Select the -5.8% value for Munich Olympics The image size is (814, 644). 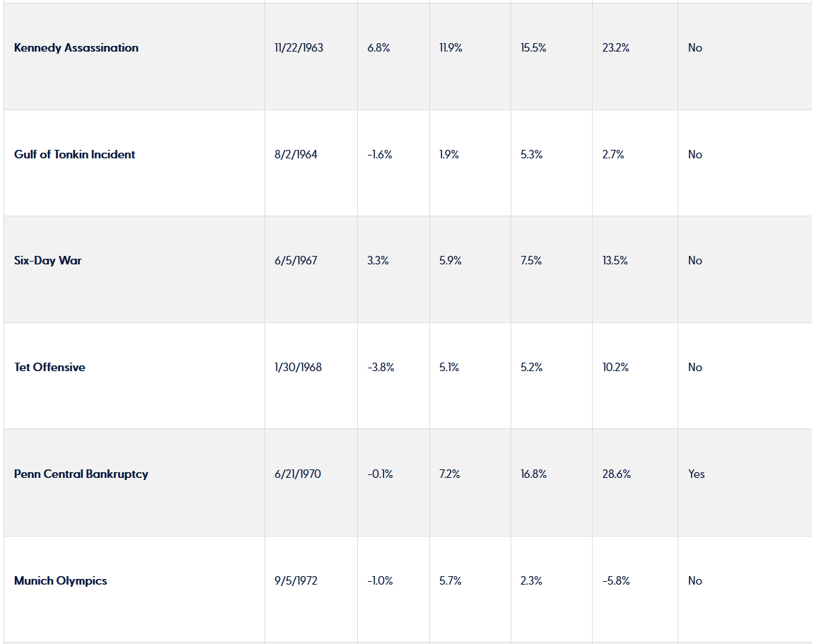[x=616, y=581]
